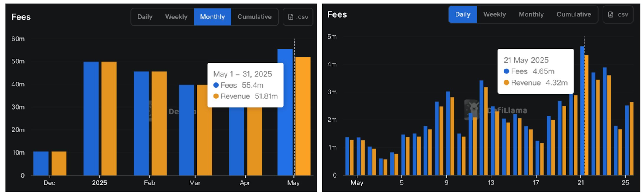Click the blue 2025 January fees bar
This screenshot has height=196, width=644.
point(91,118)
